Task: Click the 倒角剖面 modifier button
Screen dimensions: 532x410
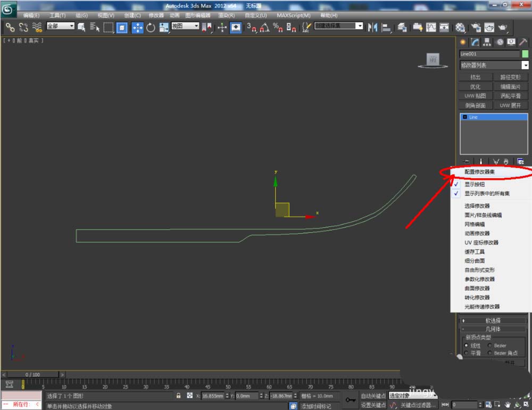Action: point(475,105)
